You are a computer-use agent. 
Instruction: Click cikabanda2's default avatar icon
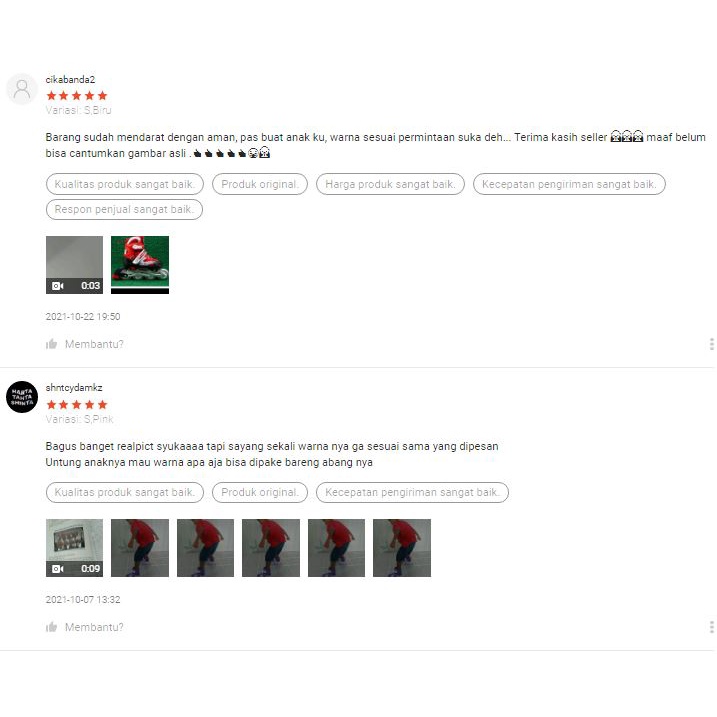point(21,89)
